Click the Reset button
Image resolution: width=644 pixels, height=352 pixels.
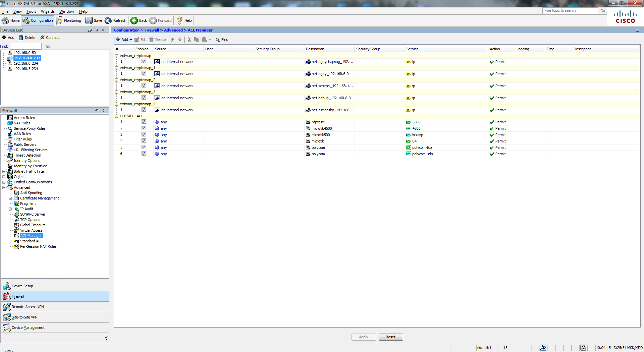391,337
